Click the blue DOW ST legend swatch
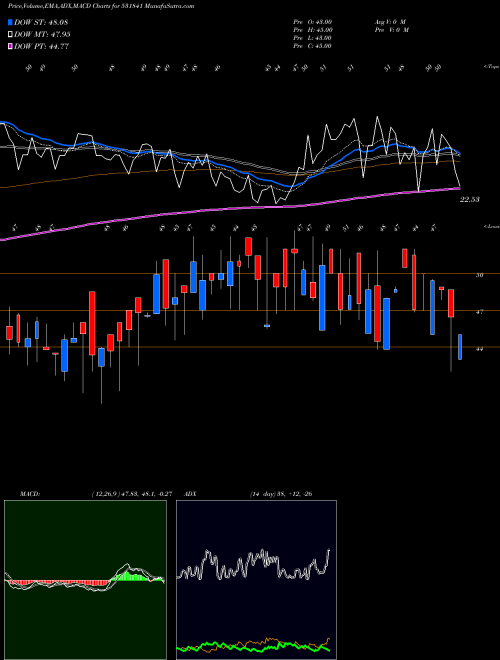Screen dimensions: 500x660 [x=10, y=22]
